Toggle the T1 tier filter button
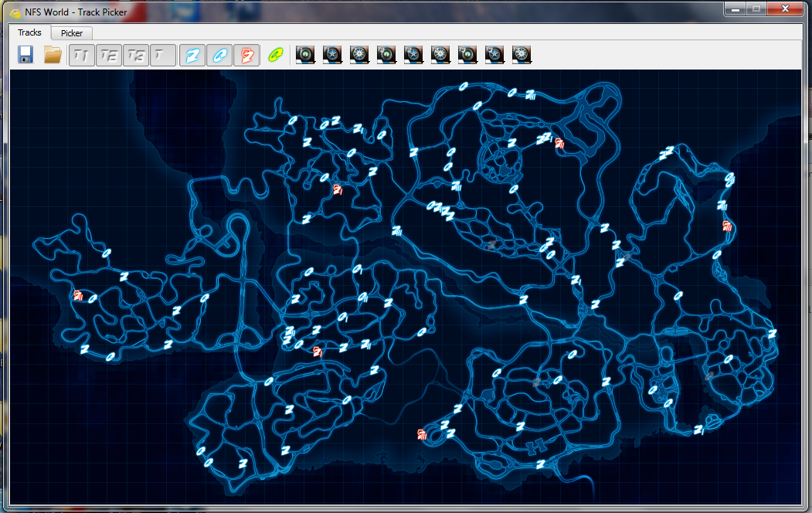 [x=82, y=55]
